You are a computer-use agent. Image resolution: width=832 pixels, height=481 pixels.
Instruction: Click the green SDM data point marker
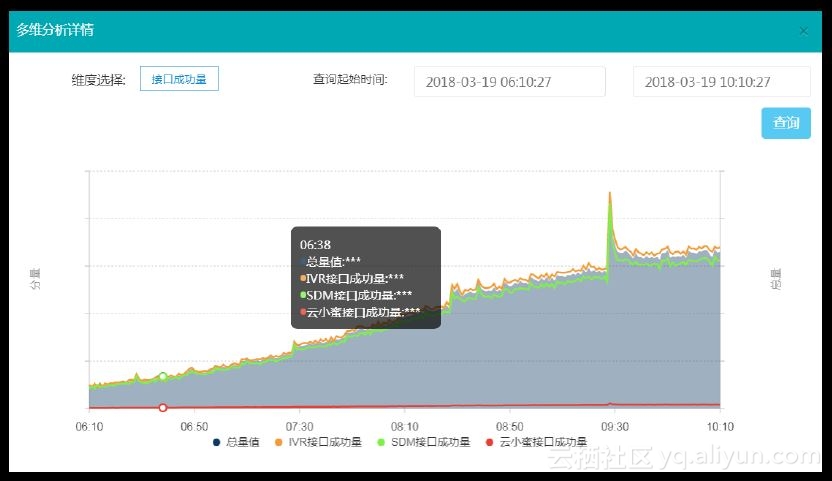(163, 376)
